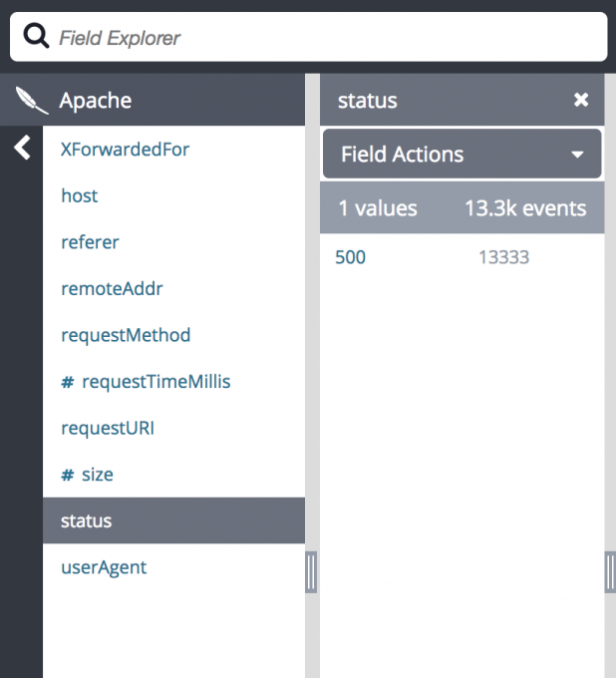This screenshot has width=616, height=678.
Task: Click the magnifying glass search icon
Action: coord(37,37)
